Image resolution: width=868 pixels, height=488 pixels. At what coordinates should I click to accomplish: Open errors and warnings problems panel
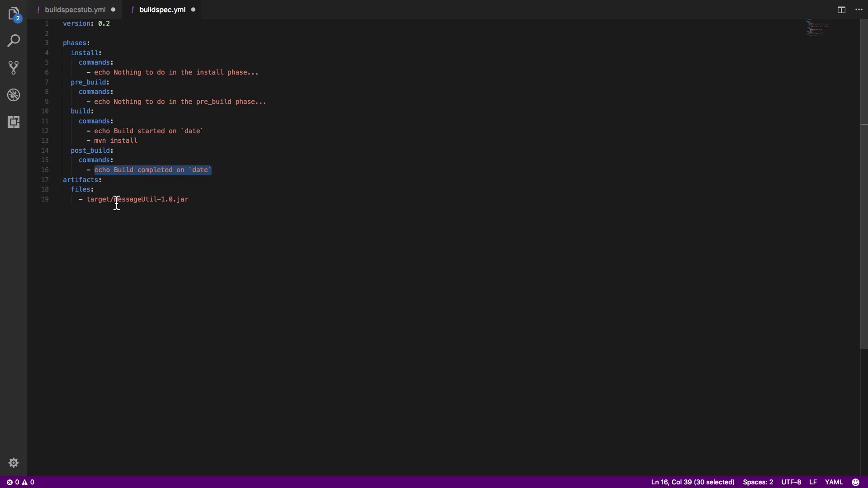[20, 482]
